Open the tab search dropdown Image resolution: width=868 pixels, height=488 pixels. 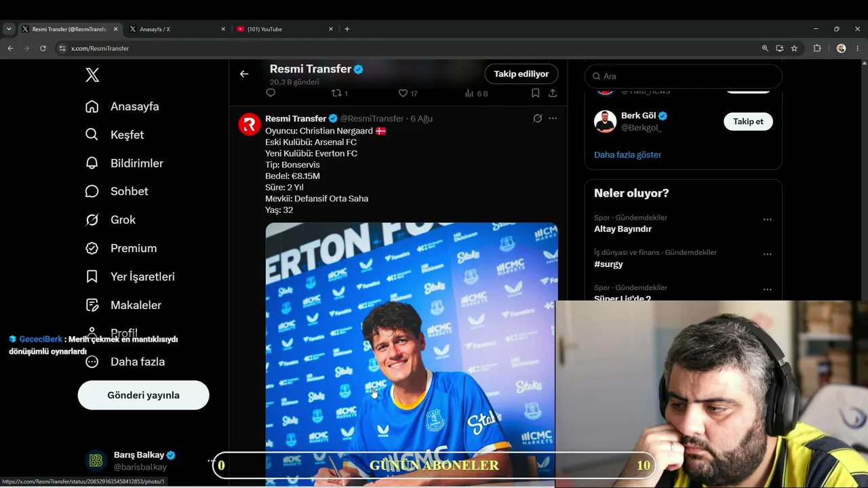(x=9, y=29)
